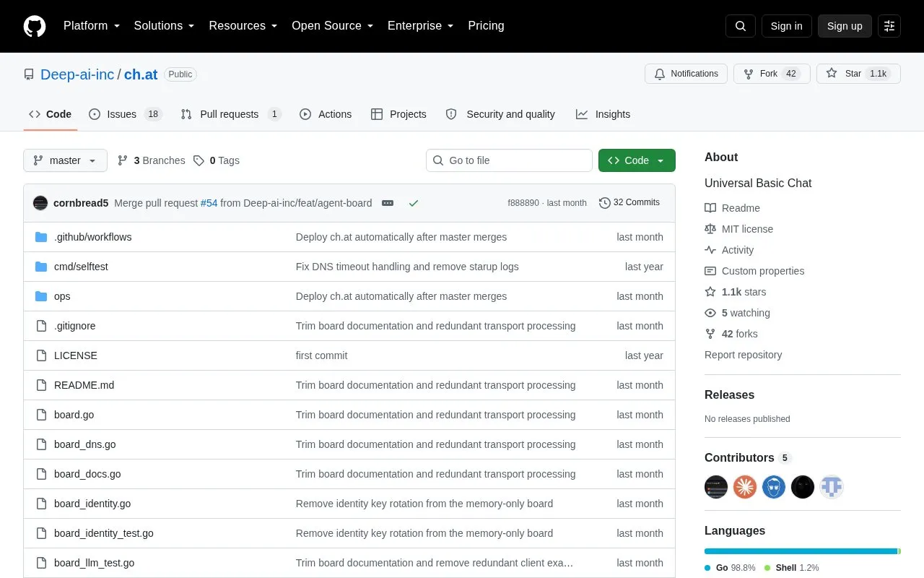
Task: Open cornbread5's avatar on latest commit
Action: (x=40, y=203)
